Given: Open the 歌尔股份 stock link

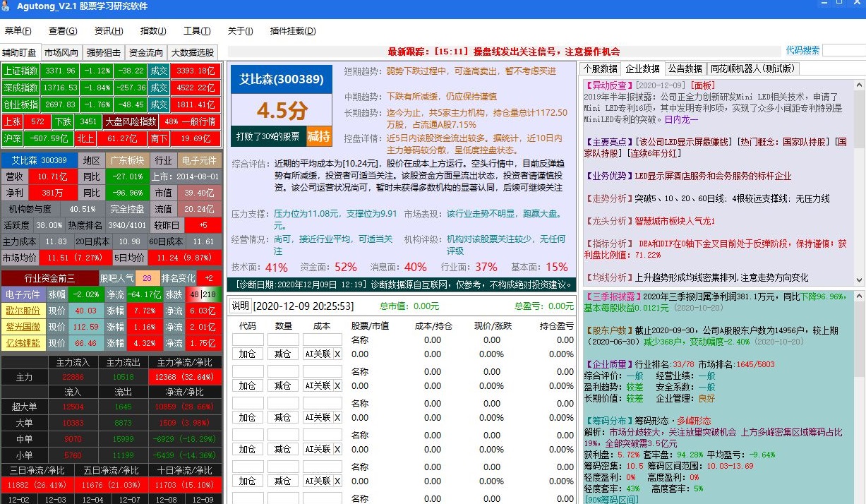Looking at the screenshot, I should click(x=23, y=311).
